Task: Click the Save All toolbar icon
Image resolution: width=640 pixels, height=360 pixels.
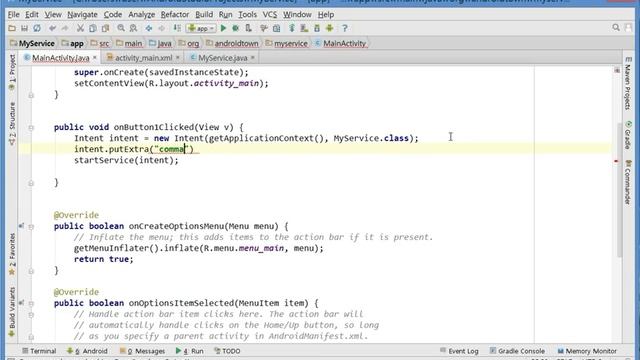Action: click(24, 28)
